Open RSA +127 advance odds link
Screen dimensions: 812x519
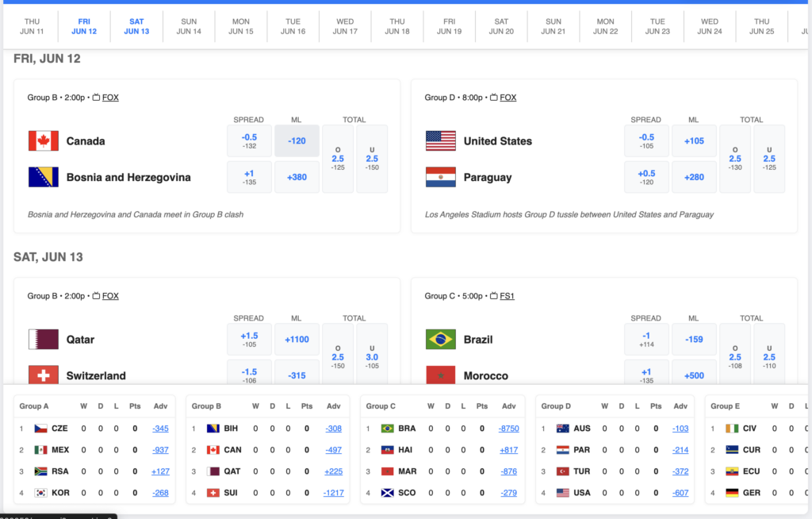(160, 472)
